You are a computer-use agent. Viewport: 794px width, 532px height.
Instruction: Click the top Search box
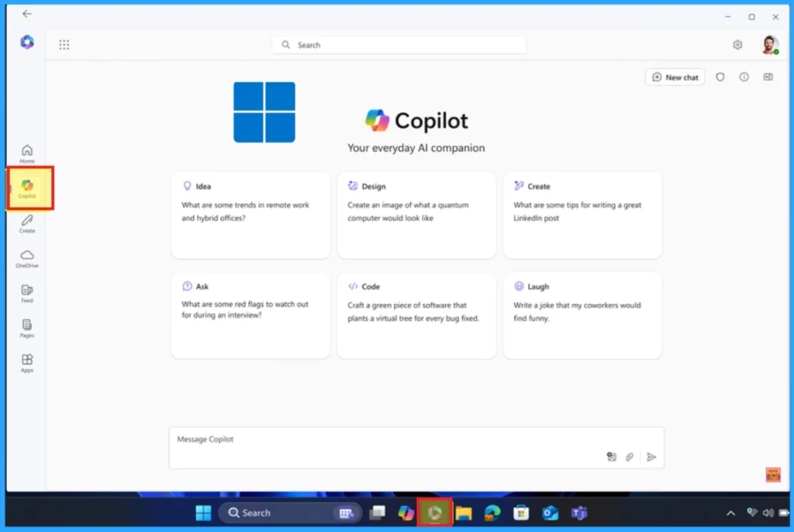click(399, 45)
